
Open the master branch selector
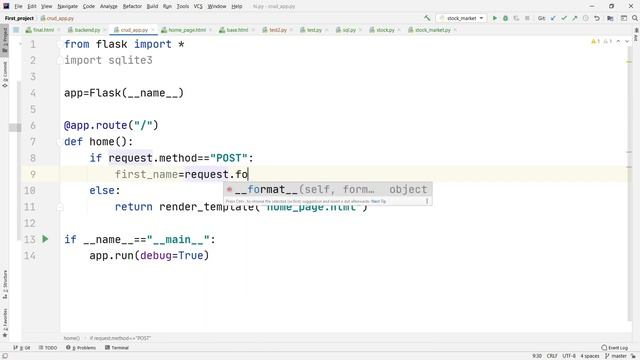[x=616, y=356]
